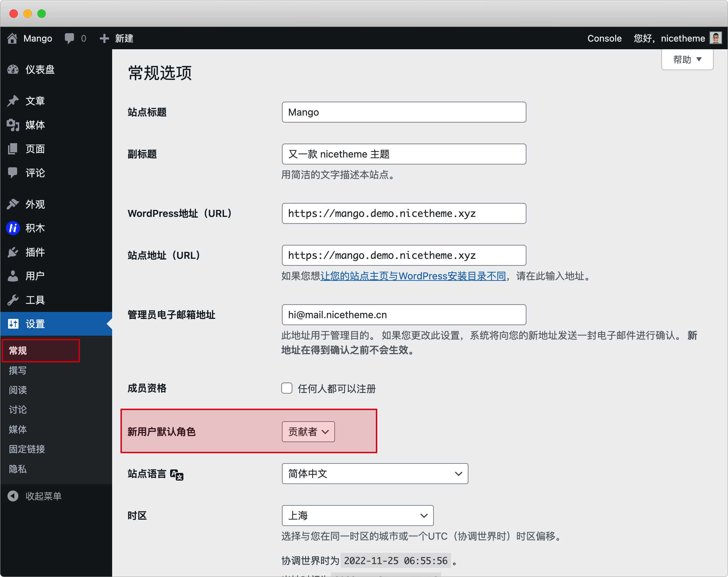Click the translation icon beside 站点语言
Viewport: 728px width, 577px height.
click(177, 475)
